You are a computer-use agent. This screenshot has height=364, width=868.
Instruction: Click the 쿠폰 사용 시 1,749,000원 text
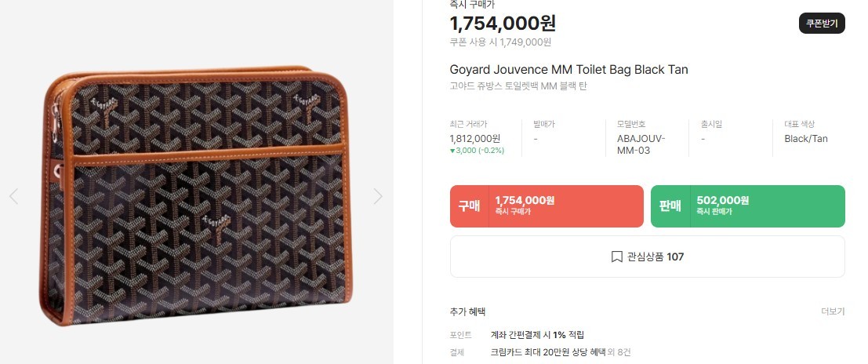tap(500, 42)
